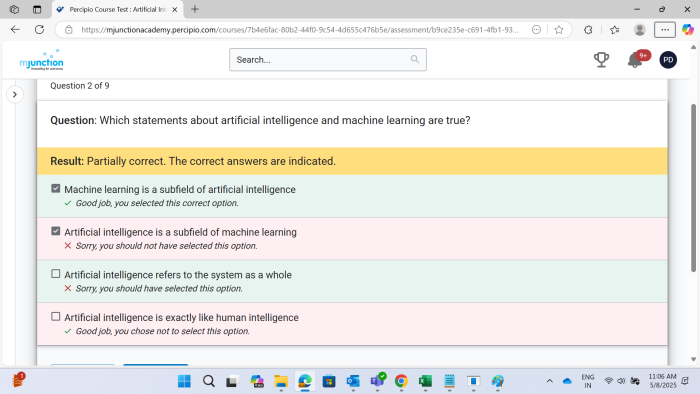Check 'AI refers to the system as a whole'

tap(55, 274)
